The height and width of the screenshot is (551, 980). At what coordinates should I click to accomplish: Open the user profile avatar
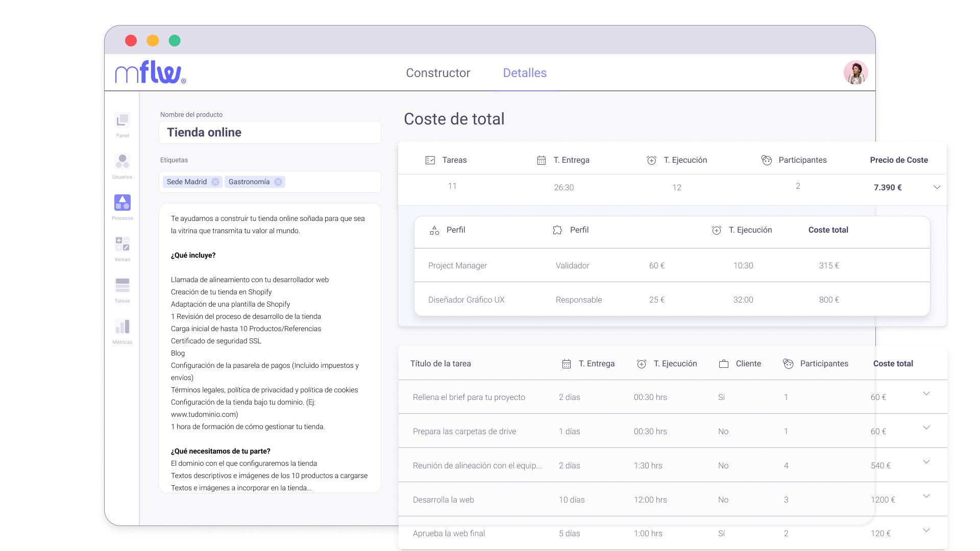[x=855, y=72]
